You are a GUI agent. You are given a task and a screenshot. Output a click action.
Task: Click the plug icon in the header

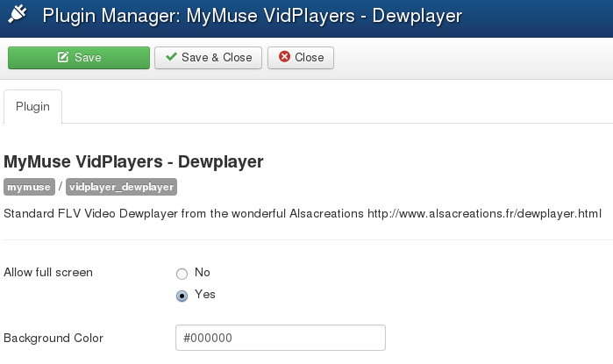(18, 14)
